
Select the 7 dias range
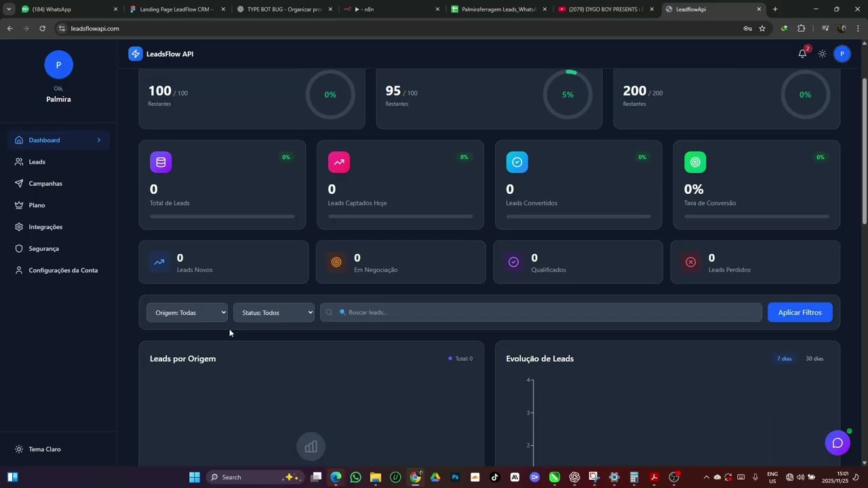[785, 359]
